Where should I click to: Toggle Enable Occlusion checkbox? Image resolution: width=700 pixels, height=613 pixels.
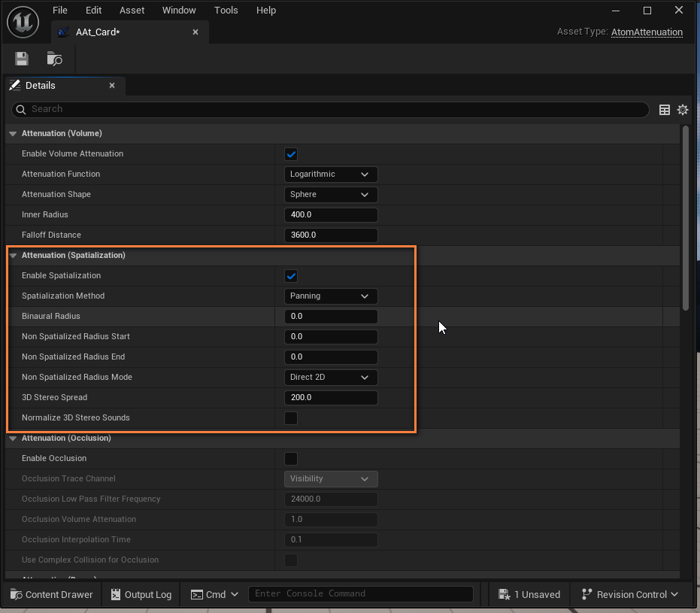coord(291,459)
